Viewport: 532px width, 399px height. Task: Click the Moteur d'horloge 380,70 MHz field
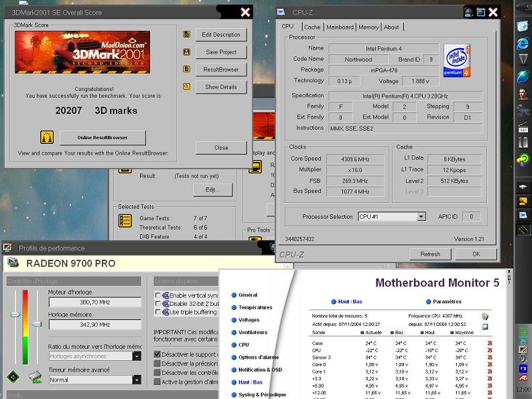click(95, 302)
